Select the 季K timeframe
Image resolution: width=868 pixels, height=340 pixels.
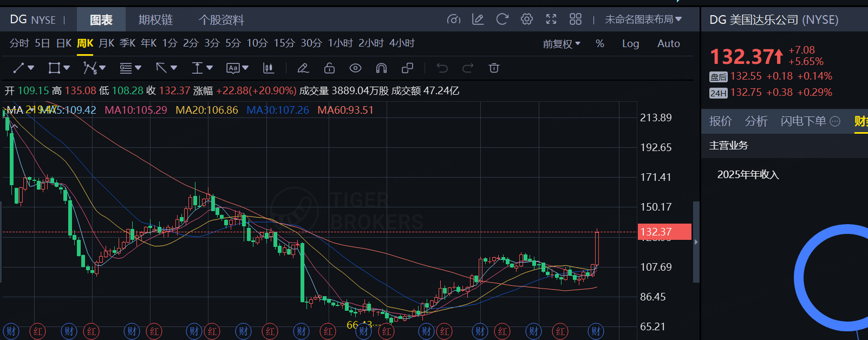click(128, 43)
